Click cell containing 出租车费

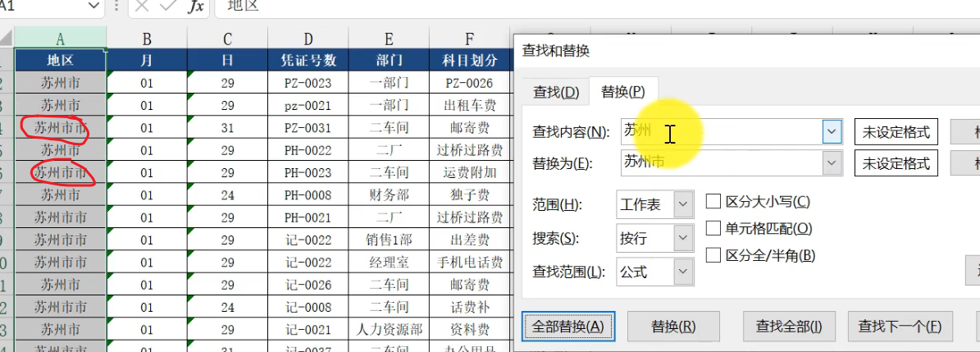coord(470,106)
